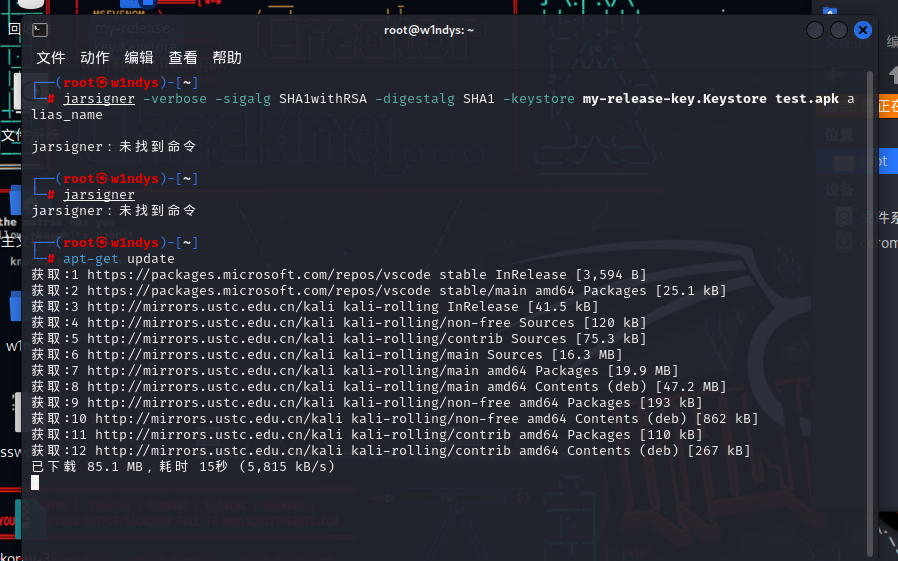The height and width of the screenshot is (561, 898).
Task: Close the terminal with the blue X button
Action: click(863, 30)
